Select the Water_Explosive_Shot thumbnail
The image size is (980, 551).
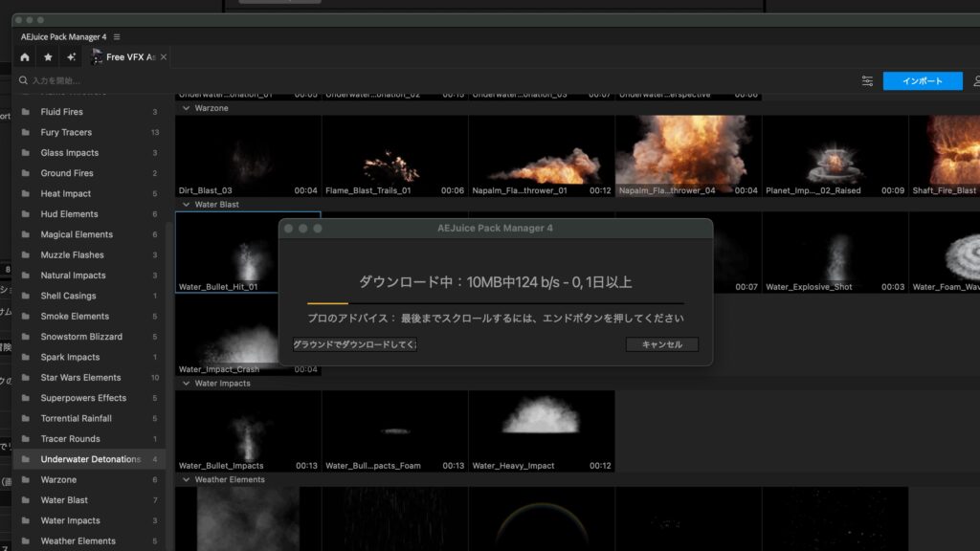[835, 253]
